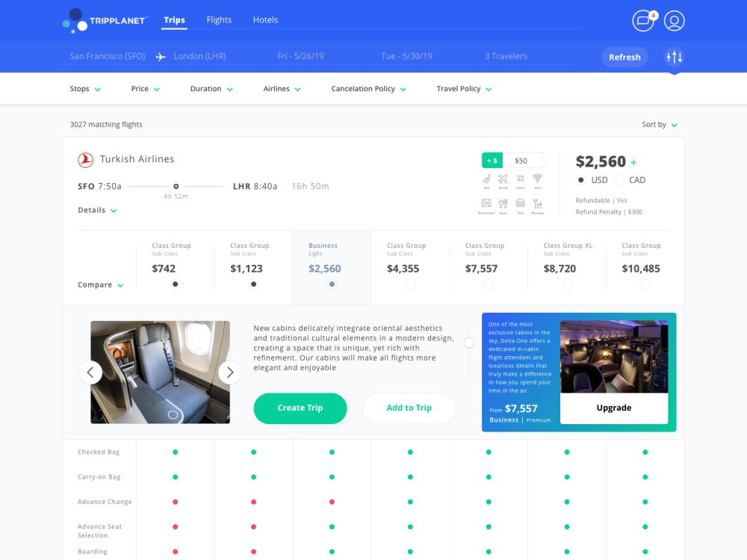Click the Create Trip button
Image resolution: width=747 pixels, height=560 pixels.
pos(300,408)
